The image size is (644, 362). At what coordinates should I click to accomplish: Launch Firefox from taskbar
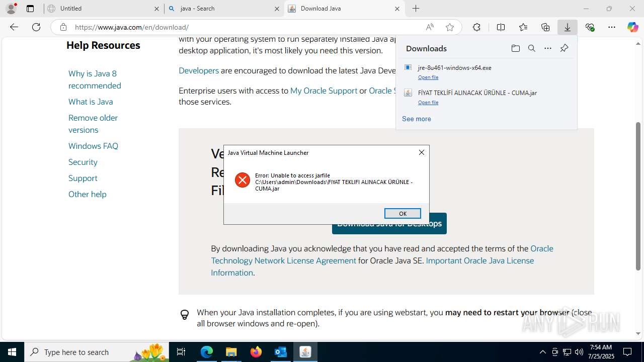point(256,352)
